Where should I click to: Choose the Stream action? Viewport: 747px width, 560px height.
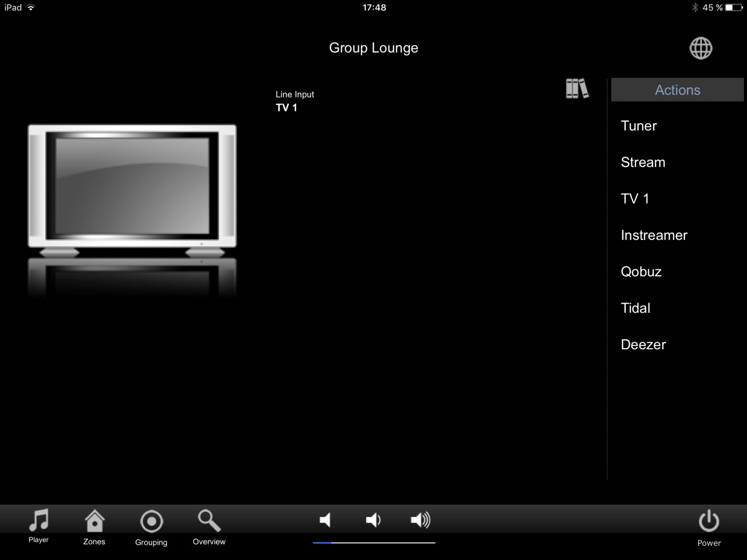(x=643, y=162)
